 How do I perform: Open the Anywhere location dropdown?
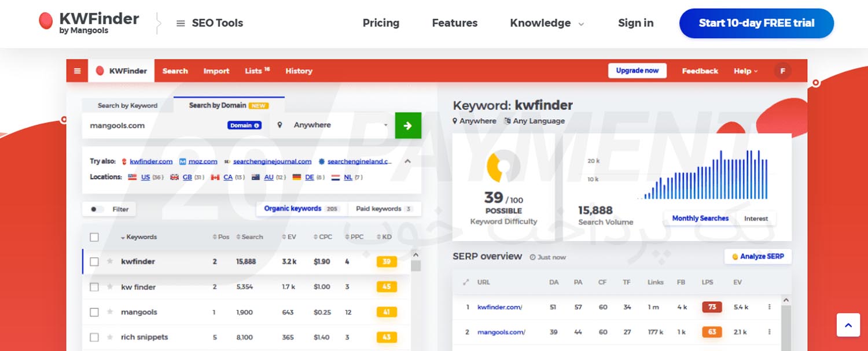(332, 125)
